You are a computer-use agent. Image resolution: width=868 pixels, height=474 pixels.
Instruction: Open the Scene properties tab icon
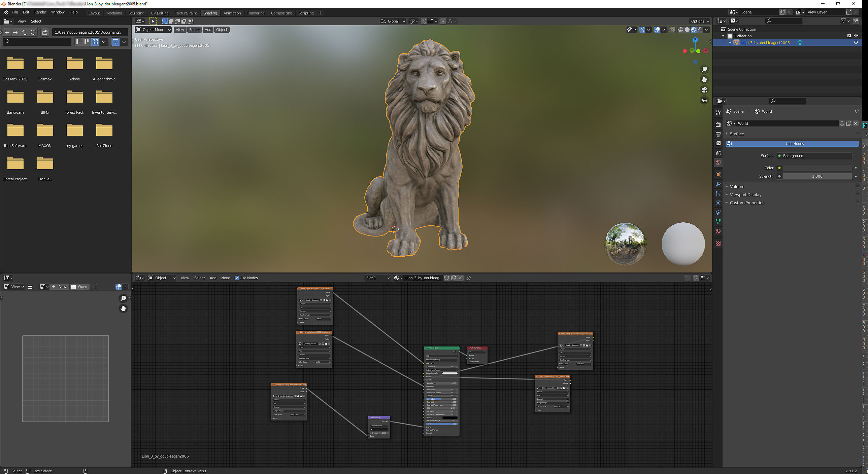click(x=718, y=153)
